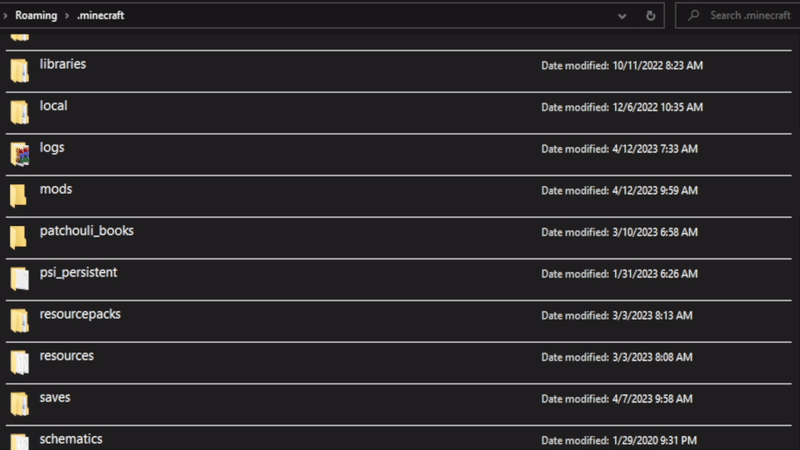Expand the chevron before Roaming breadcrumb
The width and height of the screenshot is (800, 450).
6,16
